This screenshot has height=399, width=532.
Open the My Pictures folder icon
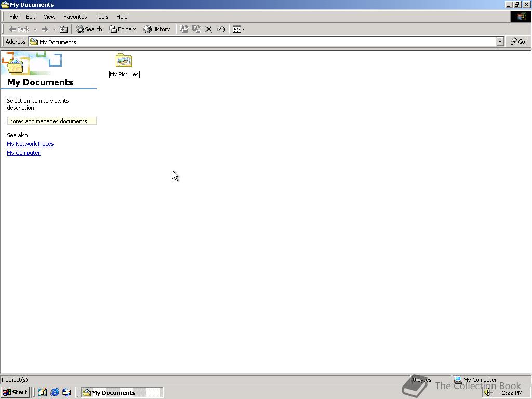tap(124, 60)
